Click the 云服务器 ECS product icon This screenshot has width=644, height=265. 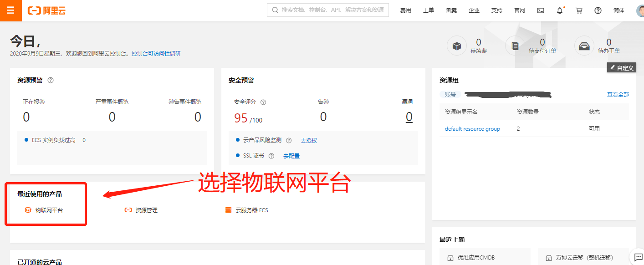click(x=228, y=210)
